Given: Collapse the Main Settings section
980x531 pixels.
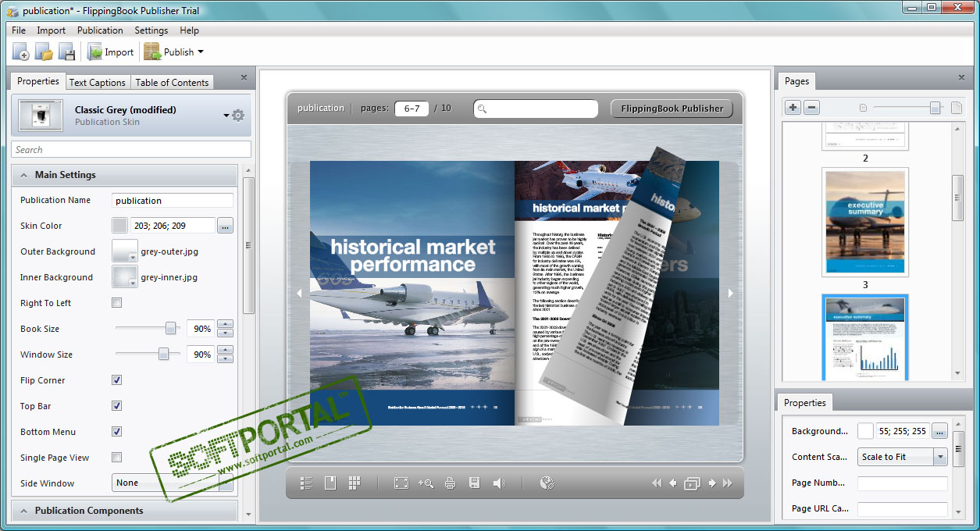Looking at the screenshot, I should point(124,175).
